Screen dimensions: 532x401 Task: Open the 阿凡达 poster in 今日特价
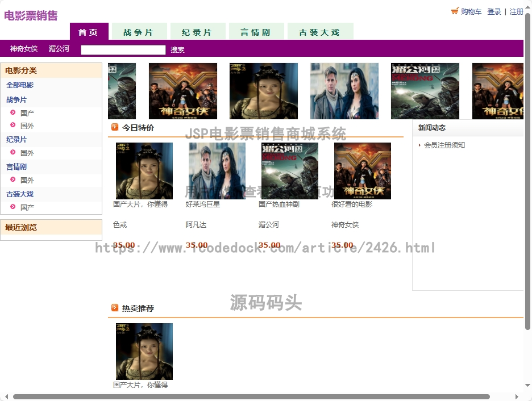[217, 171]
